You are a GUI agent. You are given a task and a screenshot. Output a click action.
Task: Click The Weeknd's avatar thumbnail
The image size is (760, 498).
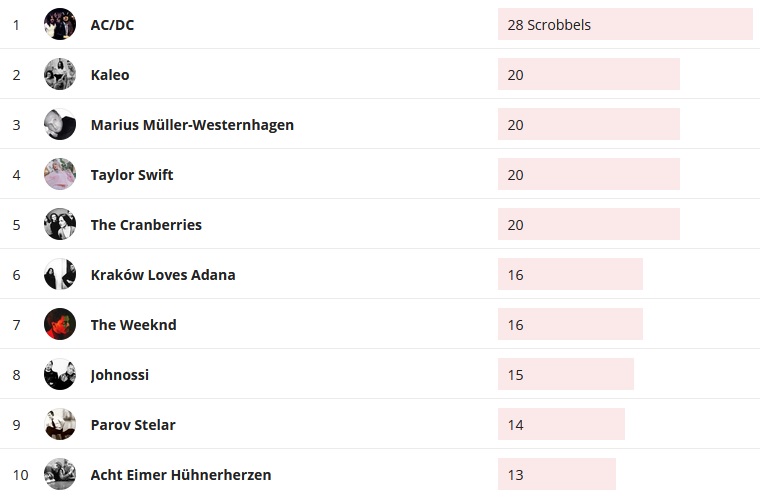(x=60, y=324)
